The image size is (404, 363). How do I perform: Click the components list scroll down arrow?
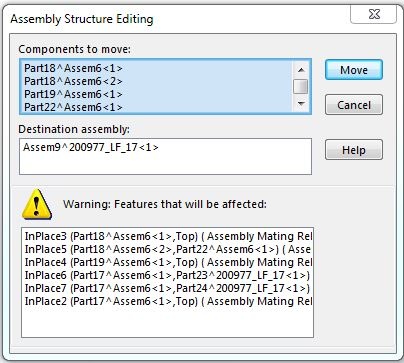[x=301, y=104]
